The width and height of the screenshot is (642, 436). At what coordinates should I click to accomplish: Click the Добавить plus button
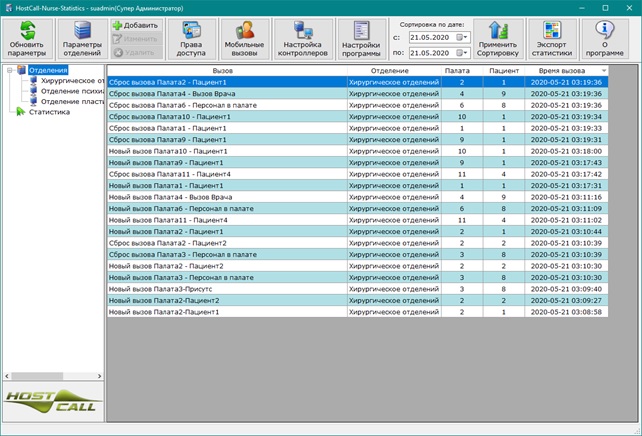[x=135, y=25]
